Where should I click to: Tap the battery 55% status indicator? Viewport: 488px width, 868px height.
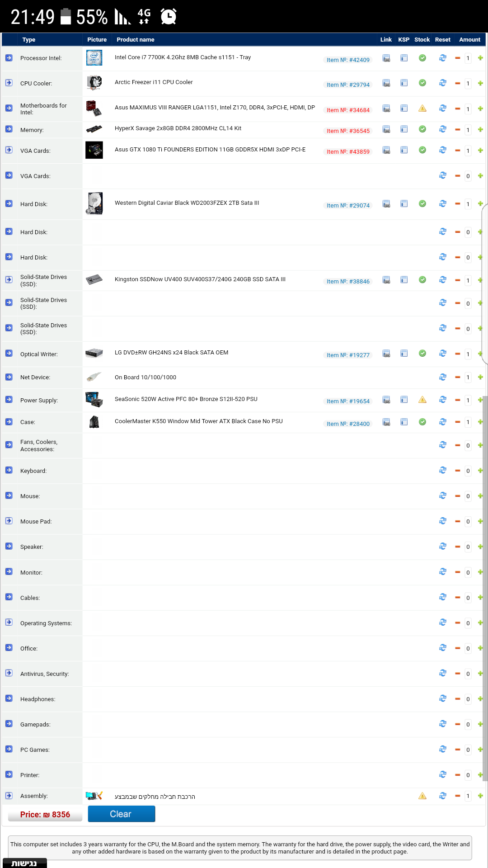coord(84,17)
